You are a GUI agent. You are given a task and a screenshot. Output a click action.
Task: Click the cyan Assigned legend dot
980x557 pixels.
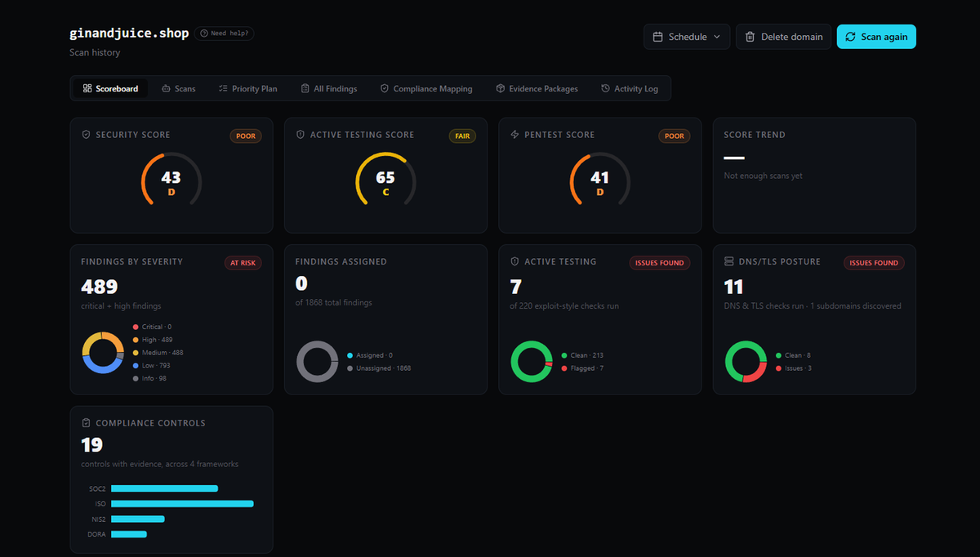pyautogui.click(x=350, y=355)
